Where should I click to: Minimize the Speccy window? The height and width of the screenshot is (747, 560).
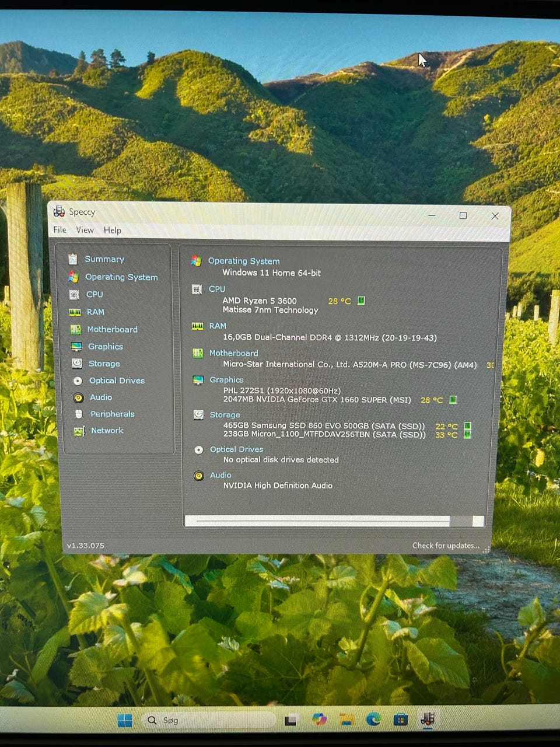click(432, 215)
